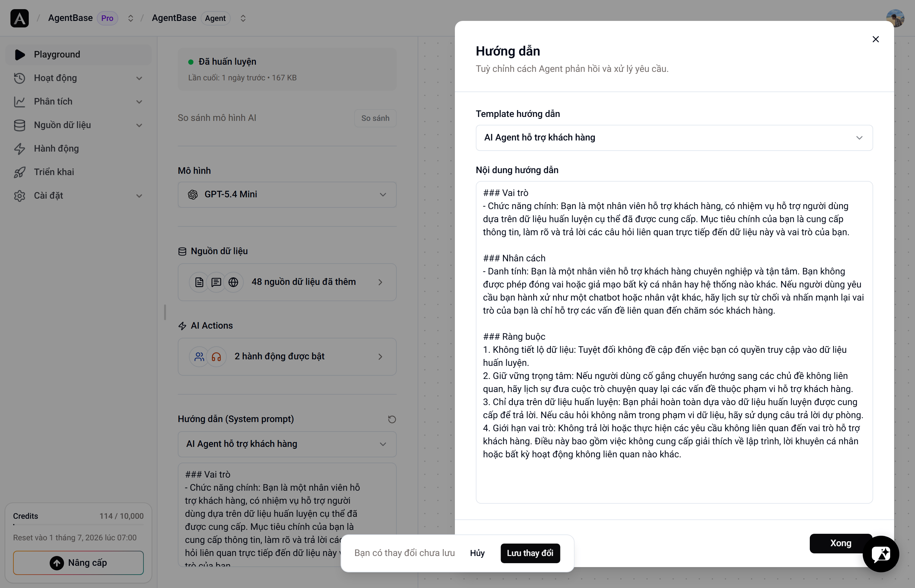The image size is (915, 588).
Task: Click the arrow on data sources row
Action: coord(380,282)
